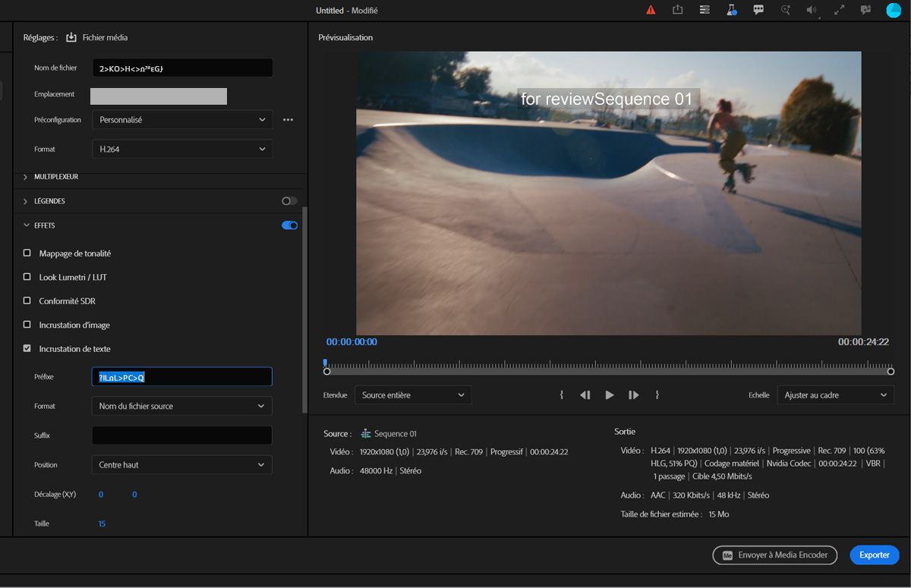Click the 'Taille de fichier estimée' text
This screenshot has height=588, width=911.
coord(661,514)
